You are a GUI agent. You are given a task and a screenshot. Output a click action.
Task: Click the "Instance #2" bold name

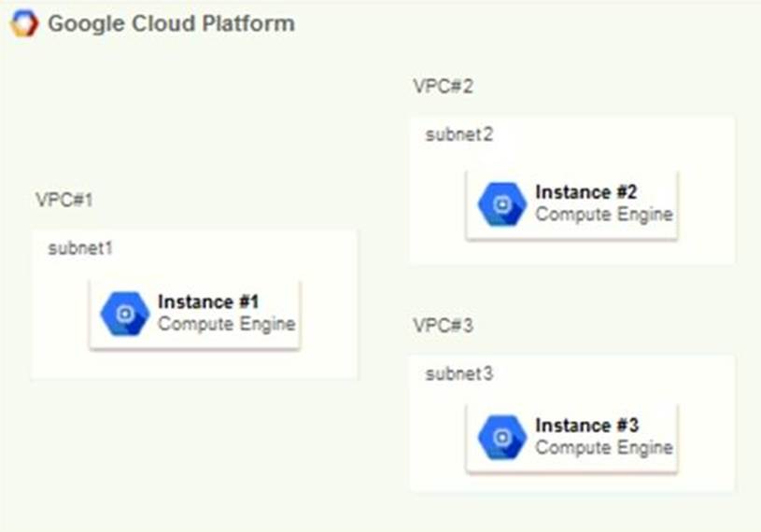tap(585, 192)
